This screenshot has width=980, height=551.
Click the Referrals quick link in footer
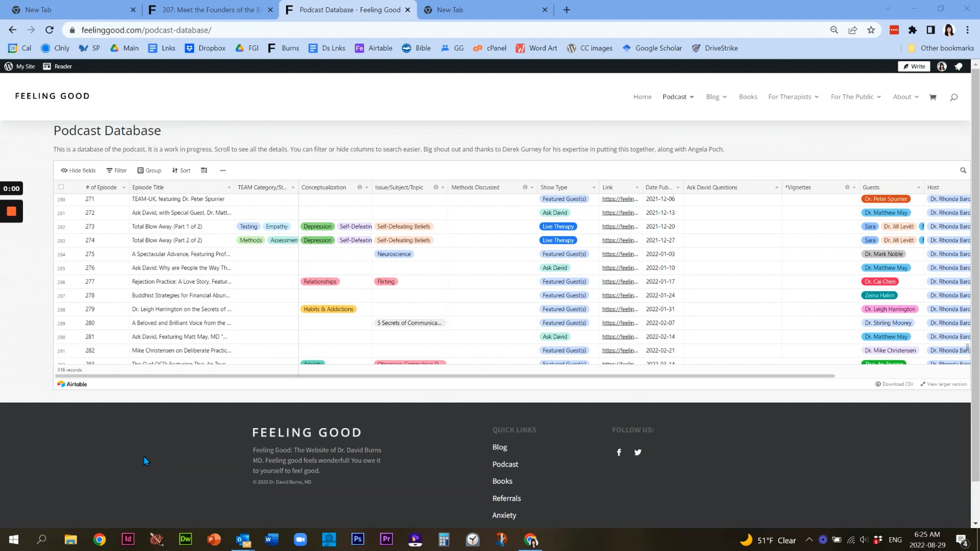(506, 498)
